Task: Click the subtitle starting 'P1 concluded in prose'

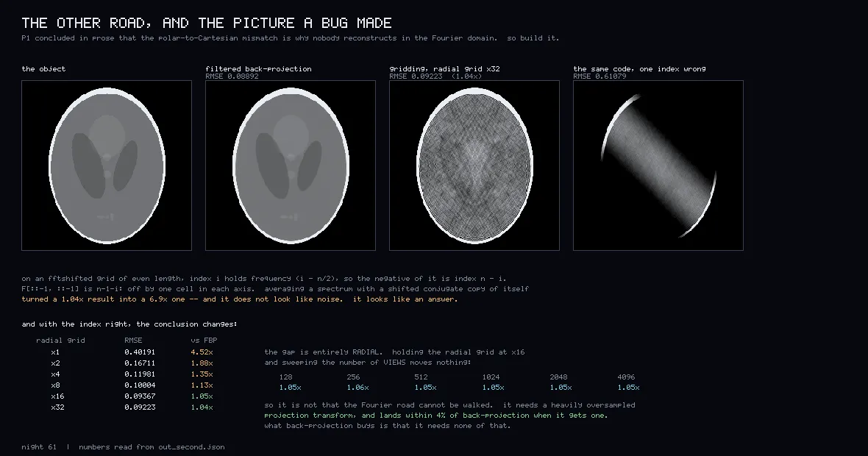Action: click(x=290, y=38)
